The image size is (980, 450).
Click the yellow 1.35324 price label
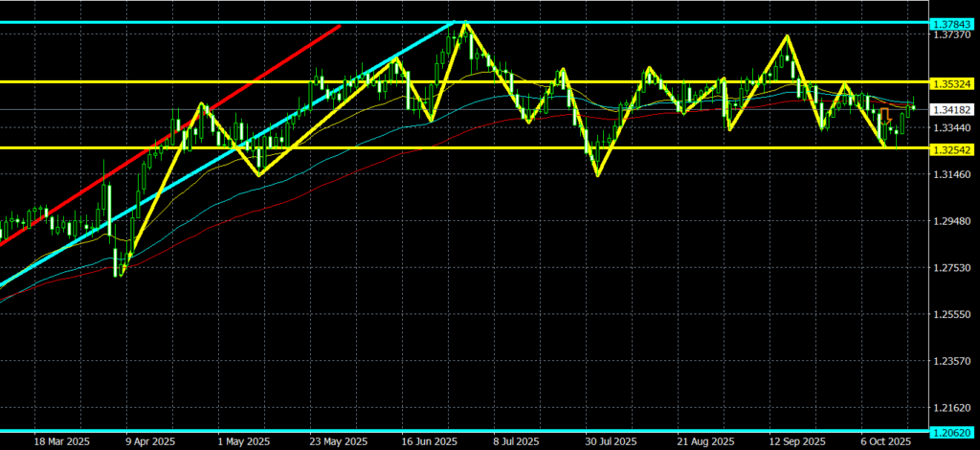click(952, 82)
